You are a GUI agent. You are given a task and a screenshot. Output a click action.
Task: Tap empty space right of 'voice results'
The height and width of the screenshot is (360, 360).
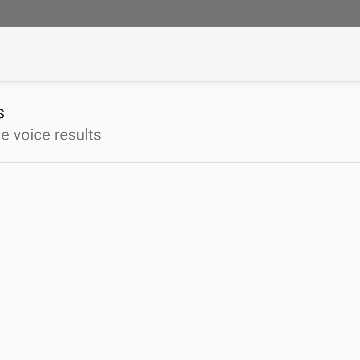[230, 135]
